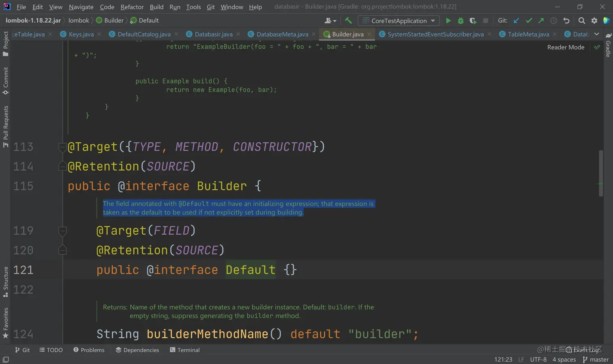613x364 pixels.
Task: Open Gradle tool window on right
Action: (608, 45)
